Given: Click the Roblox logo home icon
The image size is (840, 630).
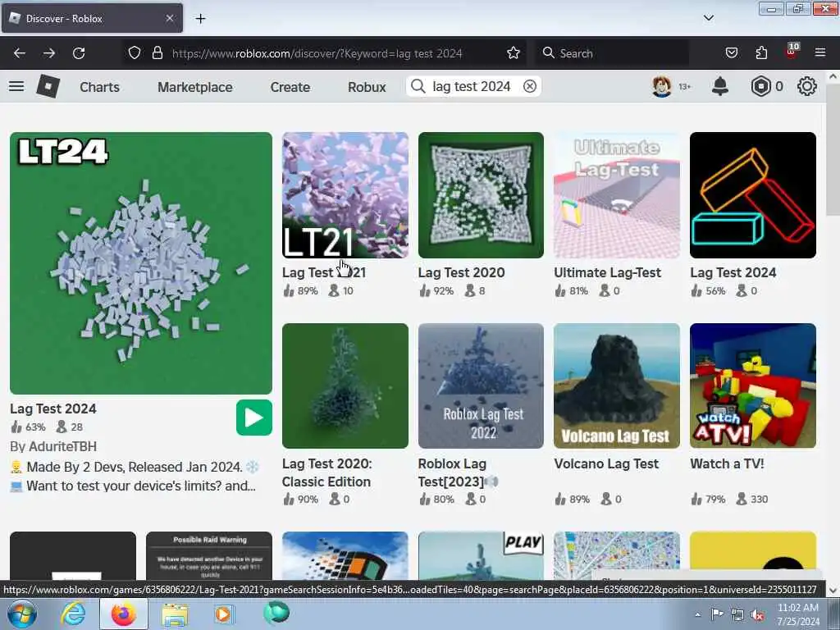Looking at the screenshot, I should click(48, 86).
